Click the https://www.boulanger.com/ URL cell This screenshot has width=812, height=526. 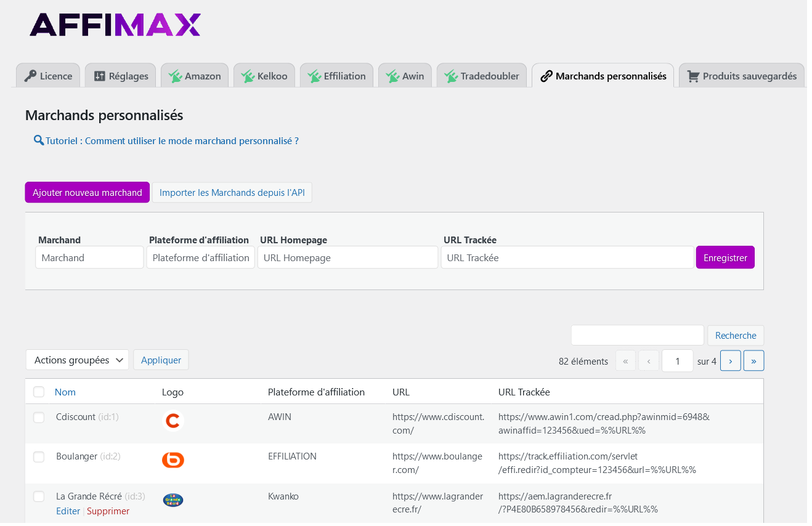point(437,463)
